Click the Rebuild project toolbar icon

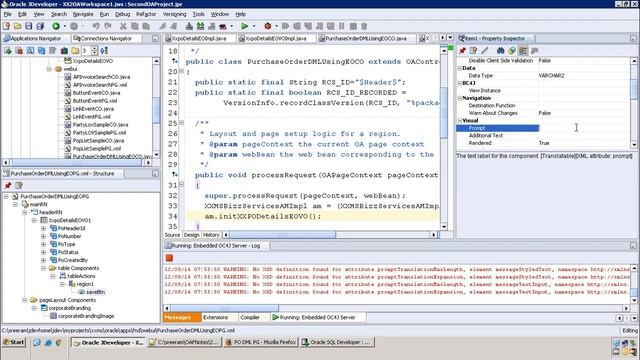(200, 26)
